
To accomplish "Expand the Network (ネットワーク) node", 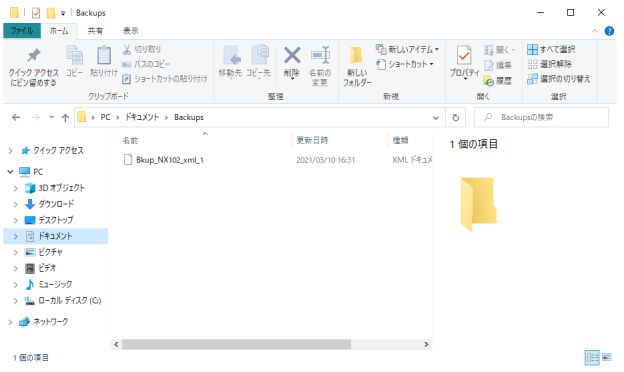I will (10, 322).
